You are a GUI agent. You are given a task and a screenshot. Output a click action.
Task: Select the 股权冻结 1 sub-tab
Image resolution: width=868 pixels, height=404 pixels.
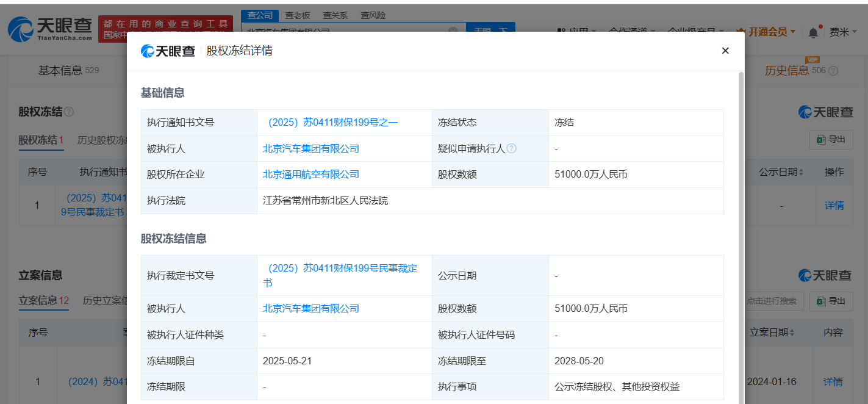pos(41,140)
